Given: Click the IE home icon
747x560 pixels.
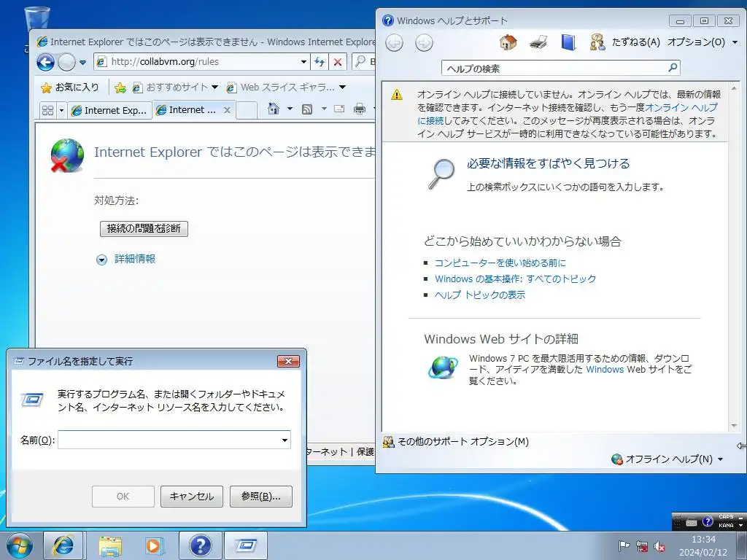Looking at the screenshot, I should point(274,109).
